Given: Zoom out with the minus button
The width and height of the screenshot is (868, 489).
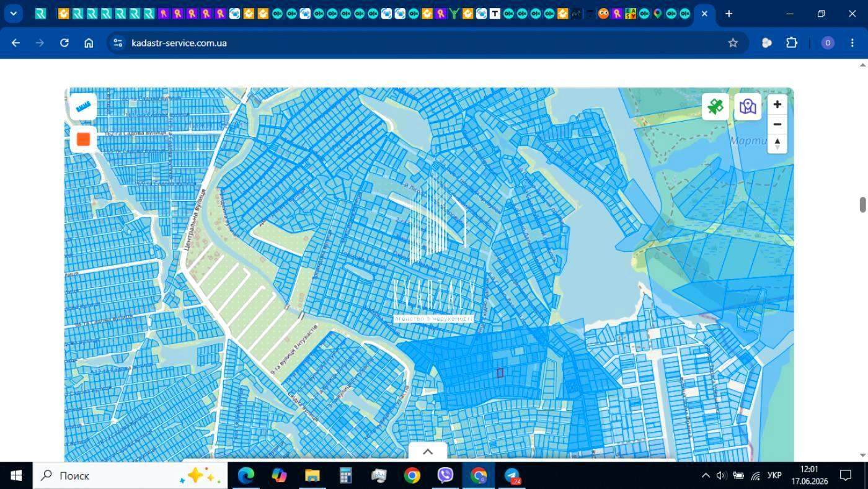Looking at the screenshot, I should tap(777, 124).
